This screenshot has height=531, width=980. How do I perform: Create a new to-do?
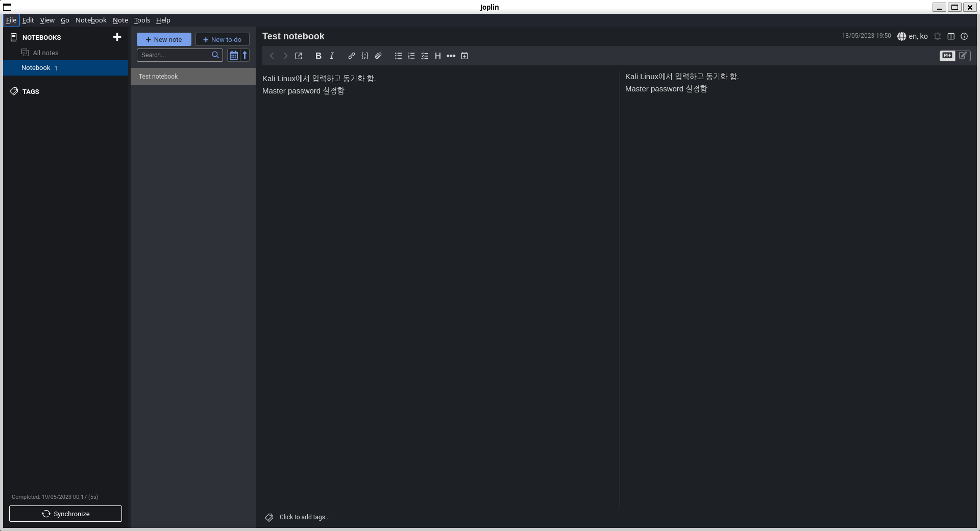click(x=223, y=39)
